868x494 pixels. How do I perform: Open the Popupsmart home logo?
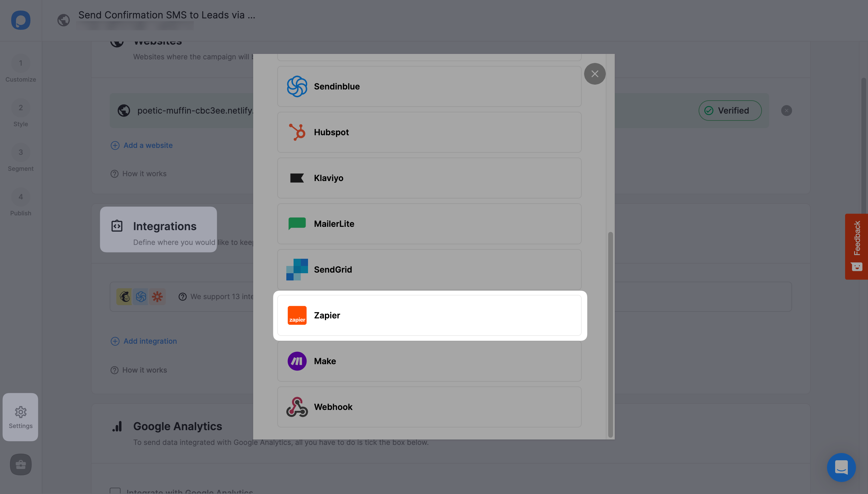click(20, 20)
